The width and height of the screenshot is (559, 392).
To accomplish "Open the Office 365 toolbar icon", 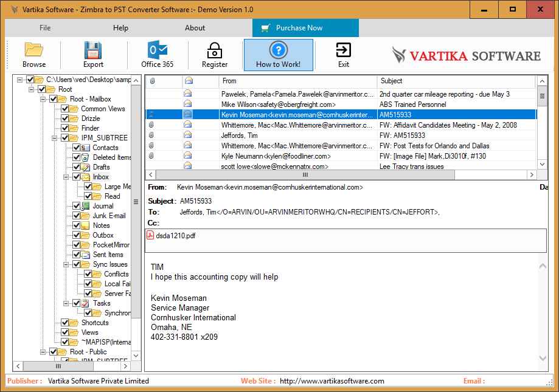I will pyautogui.click(x=157, y=50).
